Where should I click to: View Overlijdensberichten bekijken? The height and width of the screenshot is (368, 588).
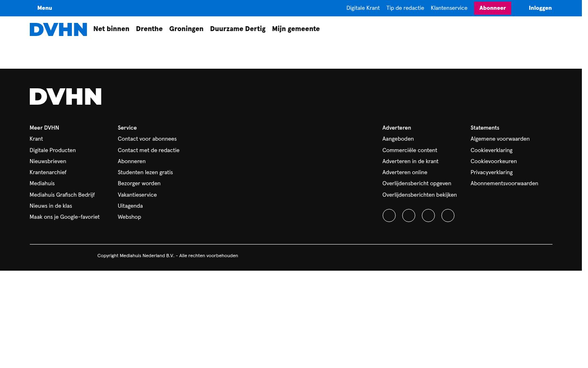click(420, 195)
